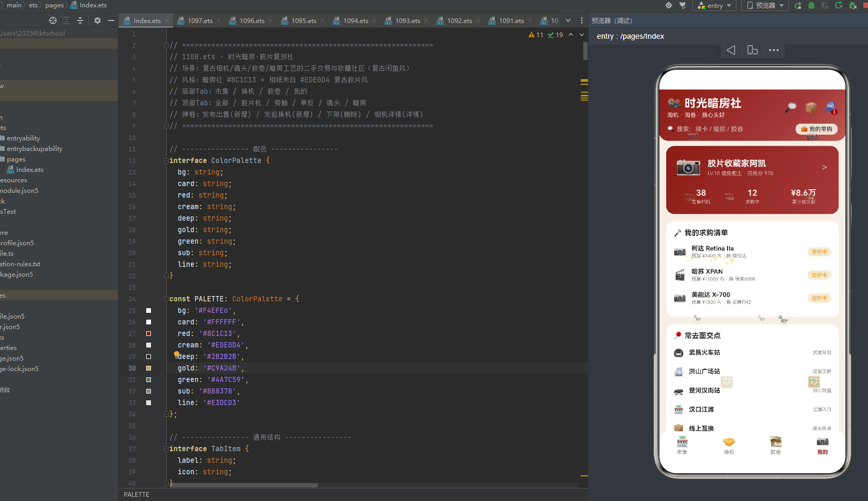Hide the project panel with minus icon
Viewport: 868px width, 501px height.
111,20
